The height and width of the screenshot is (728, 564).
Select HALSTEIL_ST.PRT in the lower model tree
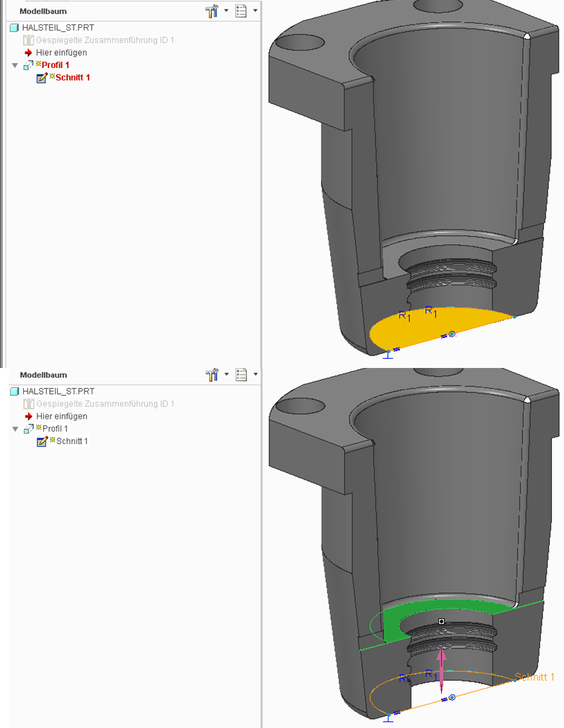58,391
